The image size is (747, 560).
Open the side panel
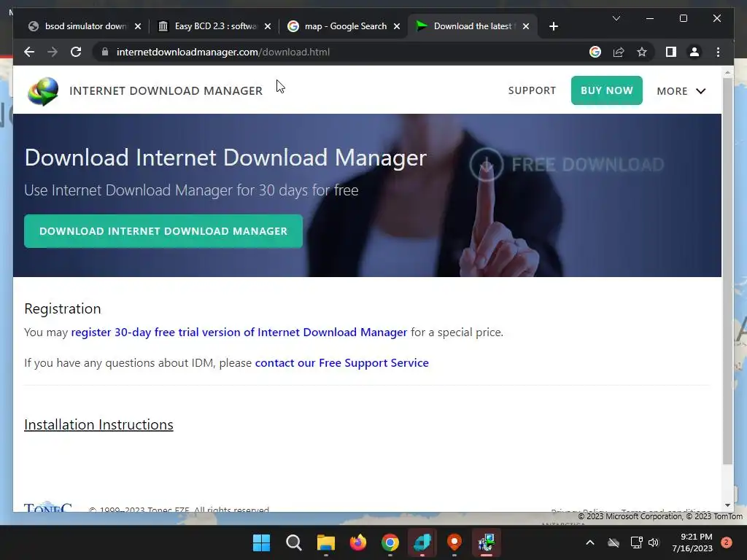click(x=671, y=52)
